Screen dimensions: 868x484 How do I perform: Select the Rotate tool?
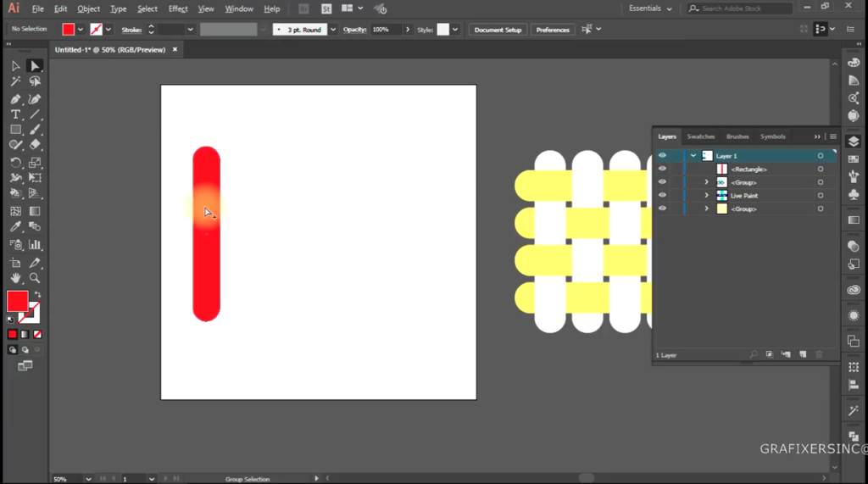coord(15,163)
